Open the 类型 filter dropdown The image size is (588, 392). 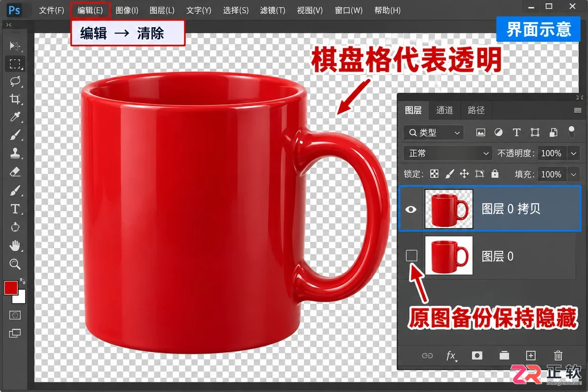tap(434, 133)
